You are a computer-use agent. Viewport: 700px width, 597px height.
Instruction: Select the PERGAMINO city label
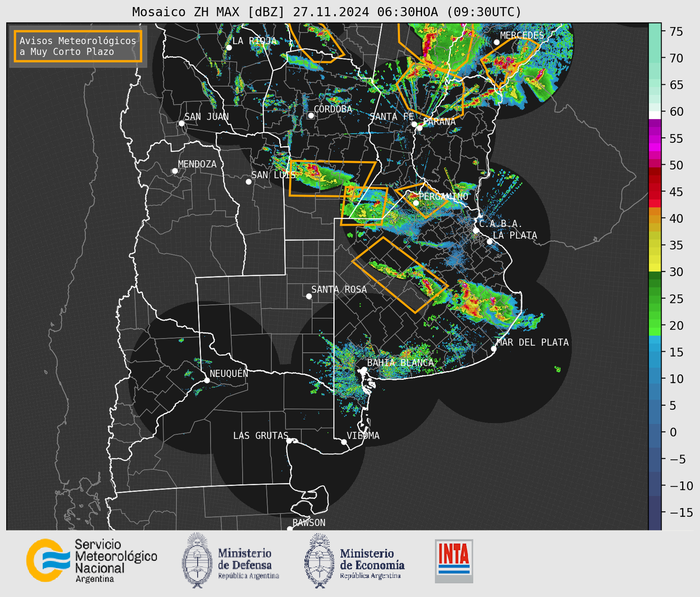[x=443, y=196]
